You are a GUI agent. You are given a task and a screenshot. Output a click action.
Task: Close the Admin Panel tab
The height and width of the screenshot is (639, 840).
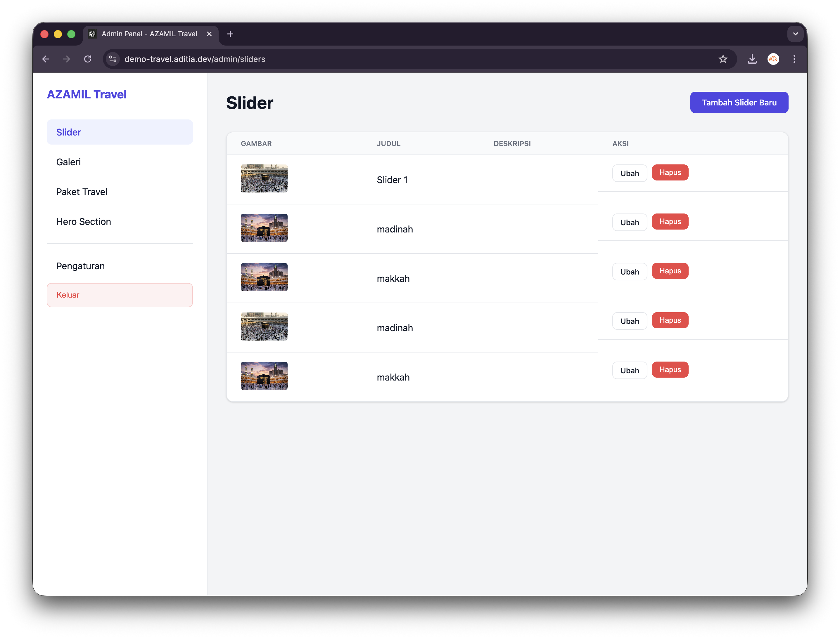point(209,34)
